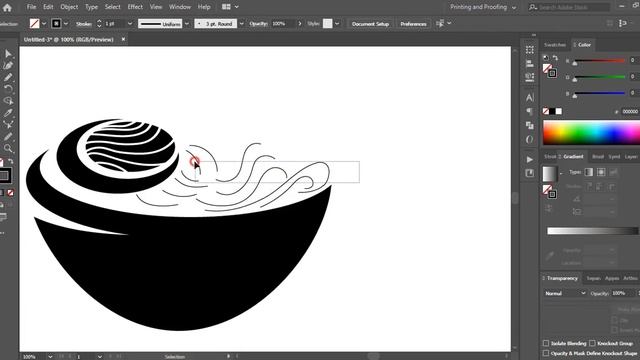
Task: Click the hex color value field
Action: tap(630, 111)
